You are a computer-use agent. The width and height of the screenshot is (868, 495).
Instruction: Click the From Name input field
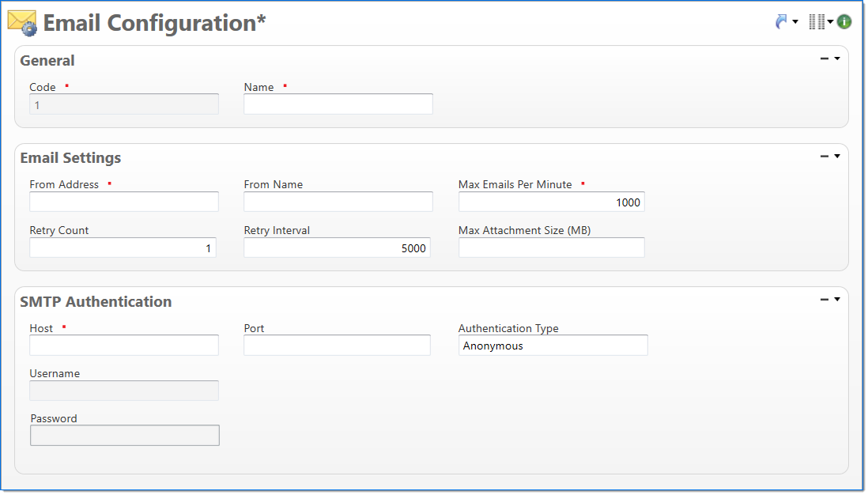tap(338, 202)
